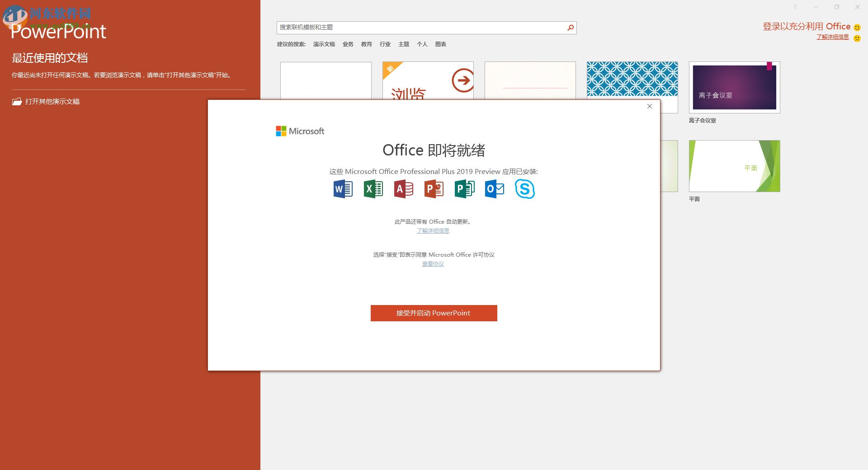Click the Outlook app icon in dialog
The image size is (868, 470).
(x=495, y=189)
